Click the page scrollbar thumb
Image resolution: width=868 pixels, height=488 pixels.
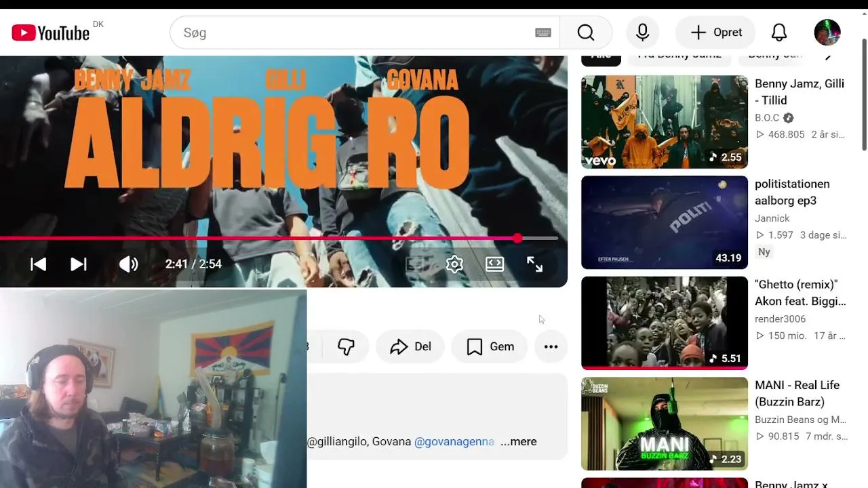[x=864, y=95]
